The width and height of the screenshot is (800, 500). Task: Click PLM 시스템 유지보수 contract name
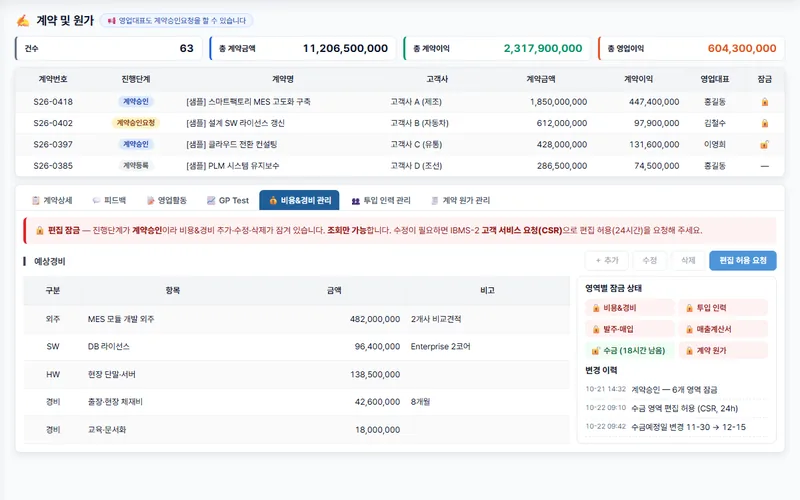tap(233, 166)
